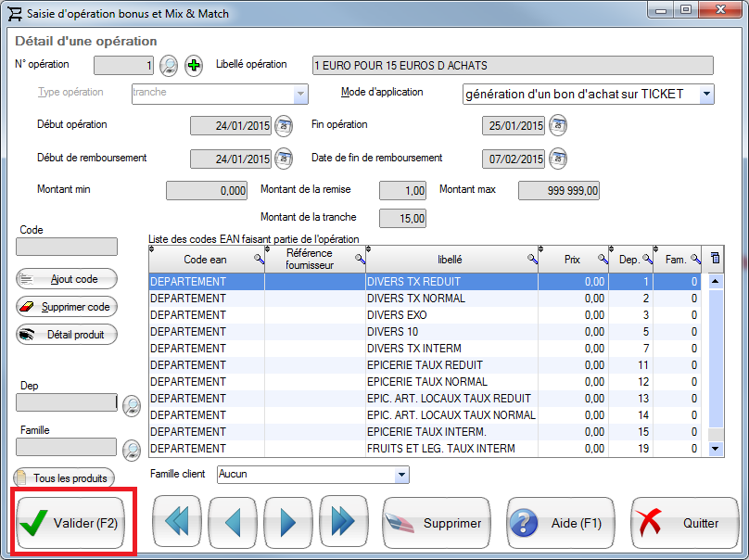Click the Dep input field
This screenshot has height=560, width=749.
[67, 402]
